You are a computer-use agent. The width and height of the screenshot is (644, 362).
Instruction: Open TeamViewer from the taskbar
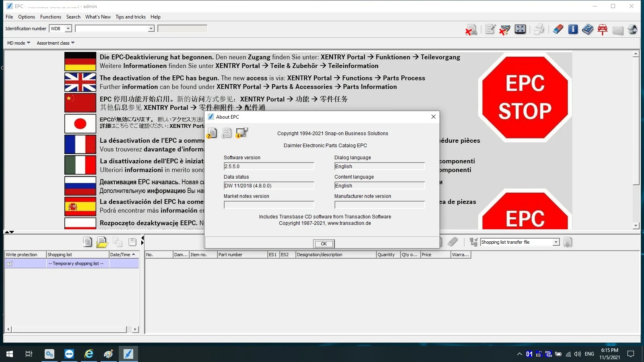69,354
